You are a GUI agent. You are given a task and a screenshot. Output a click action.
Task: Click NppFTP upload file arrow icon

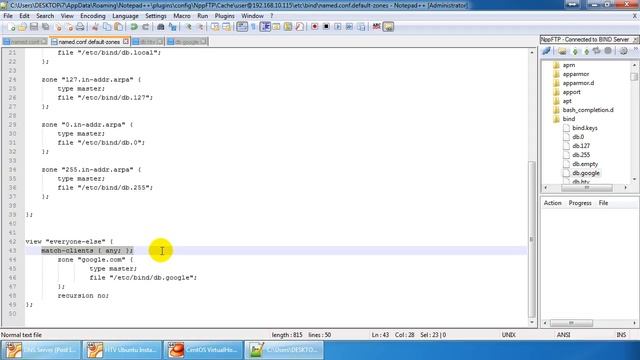[587, 51]
